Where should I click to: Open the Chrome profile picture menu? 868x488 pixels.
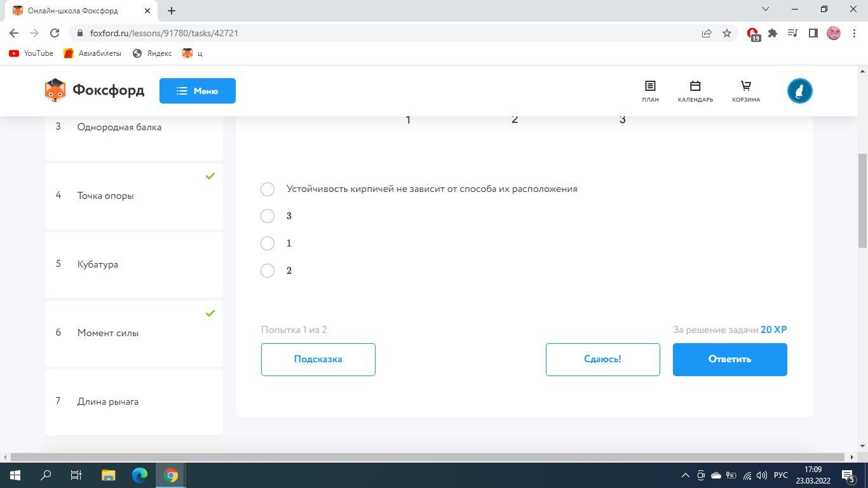point(834,33)
